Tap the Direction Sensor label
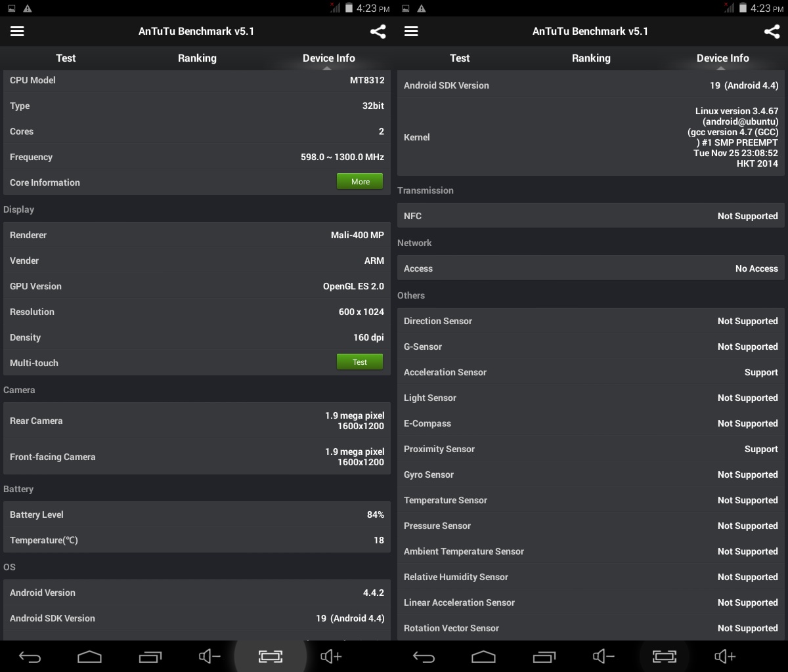The height and width of the screenshot is (672, 788). click(438, 321)
